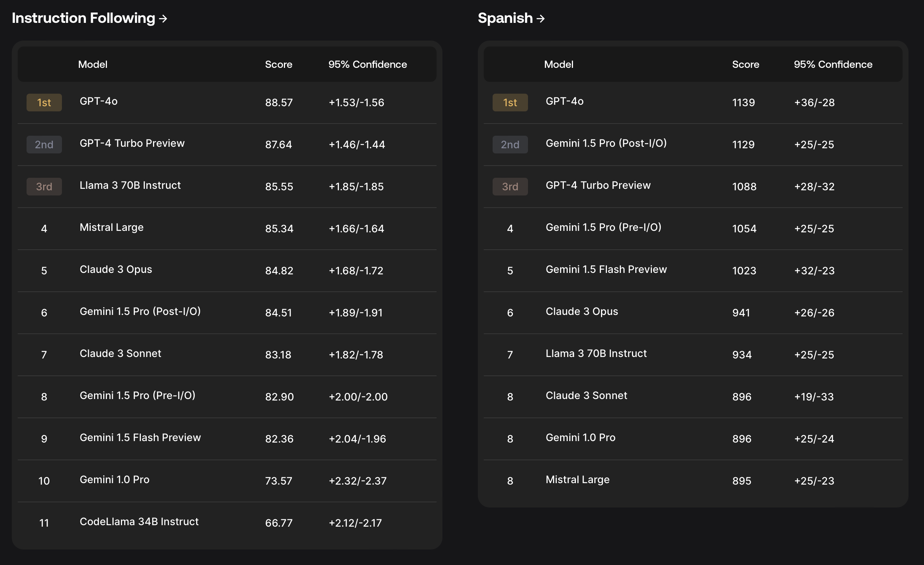Click Claude 3 Opus in Instruction Following
The width and height of the screenshot is (924, 565).
tap(115, 269)
